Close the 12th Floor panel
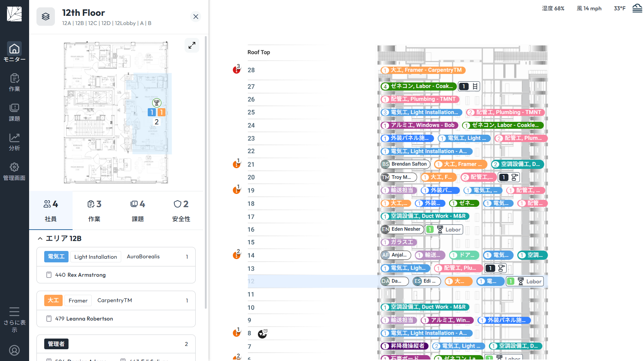This screenshot has width=644, height=361. pyautogui.click(x=196, y=17)
